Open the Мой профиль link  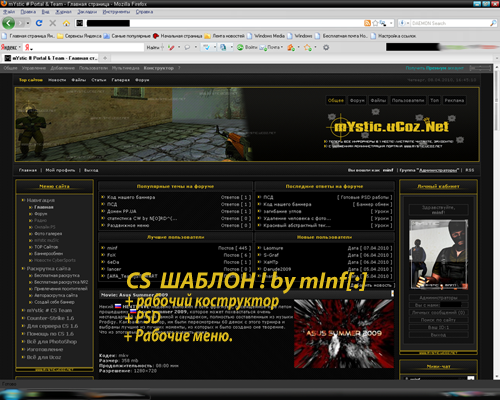[60, 170]
